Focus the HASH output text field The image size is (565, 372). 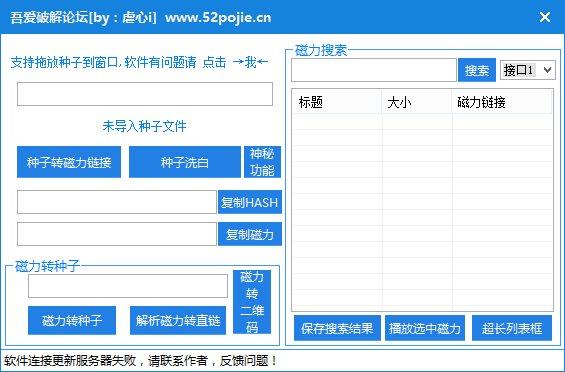(x=117, y=202)
